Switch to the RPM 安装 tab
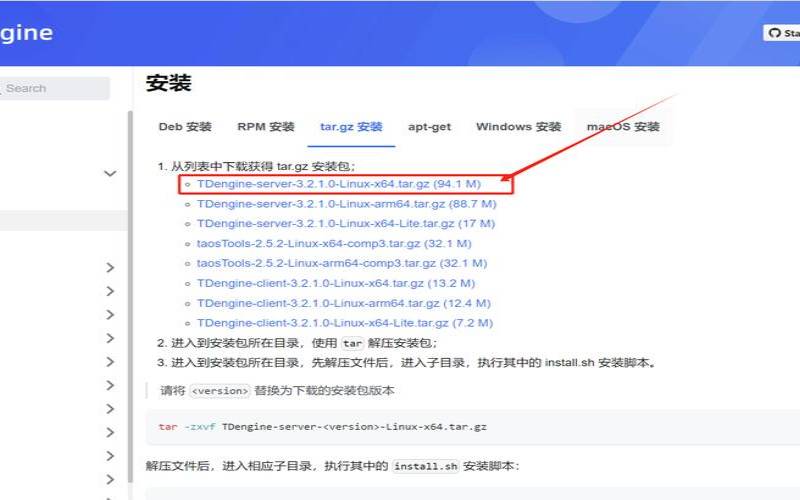 [265, 127]
